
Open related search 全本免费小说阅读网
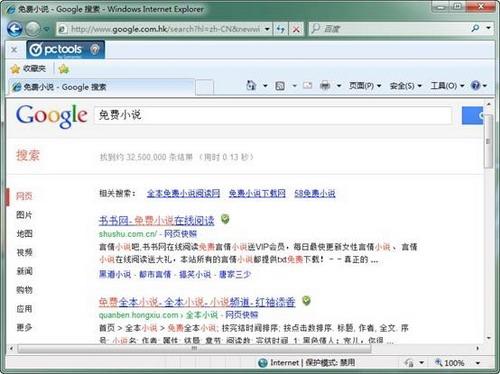[183, 193]
